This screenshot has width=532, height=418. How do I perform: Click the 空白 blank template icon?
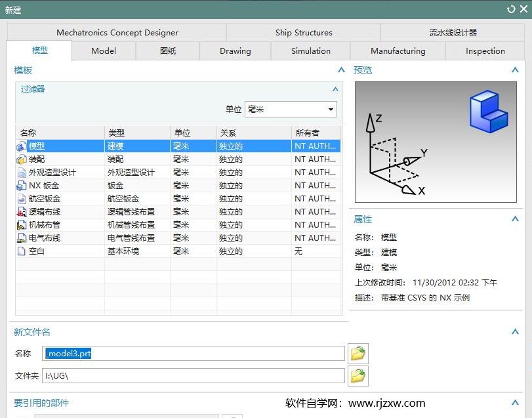22,251
